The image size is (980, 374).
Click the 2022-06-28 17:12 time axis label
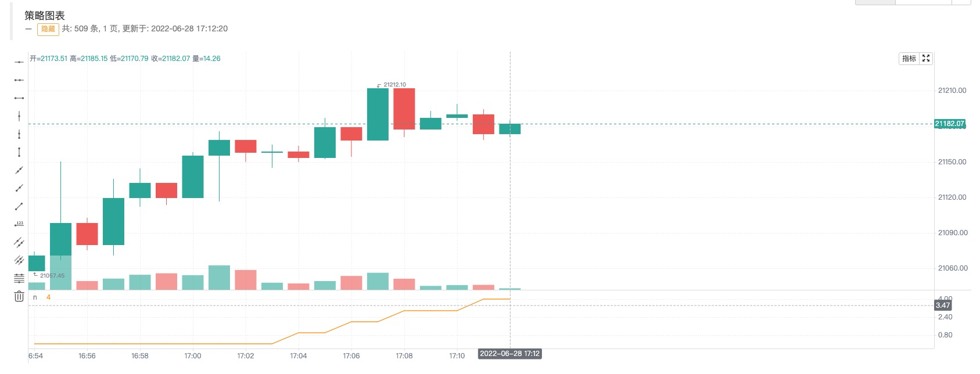tap(509, 354)
